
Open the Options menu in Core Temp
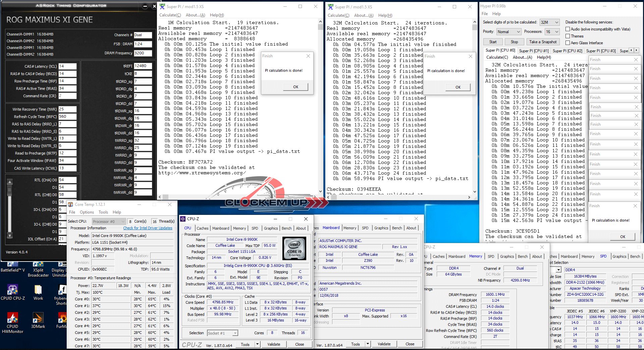87,212
